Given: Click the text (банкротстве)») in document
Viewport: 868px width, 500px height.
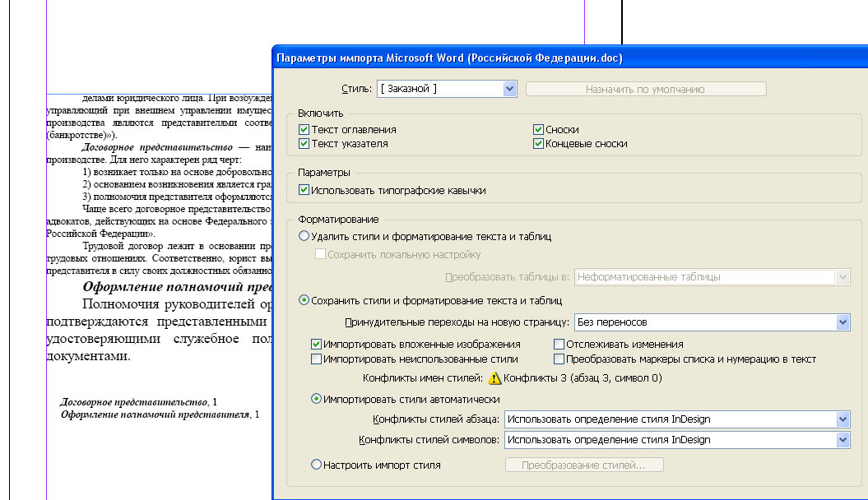Looking at the screenshot, I should click(82, 136).
